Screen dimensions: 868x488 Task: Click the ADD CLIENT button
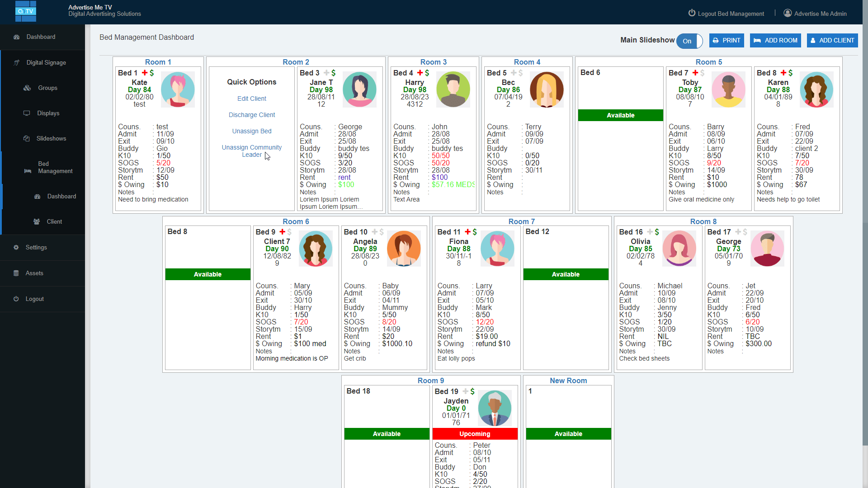click(832, 40)
